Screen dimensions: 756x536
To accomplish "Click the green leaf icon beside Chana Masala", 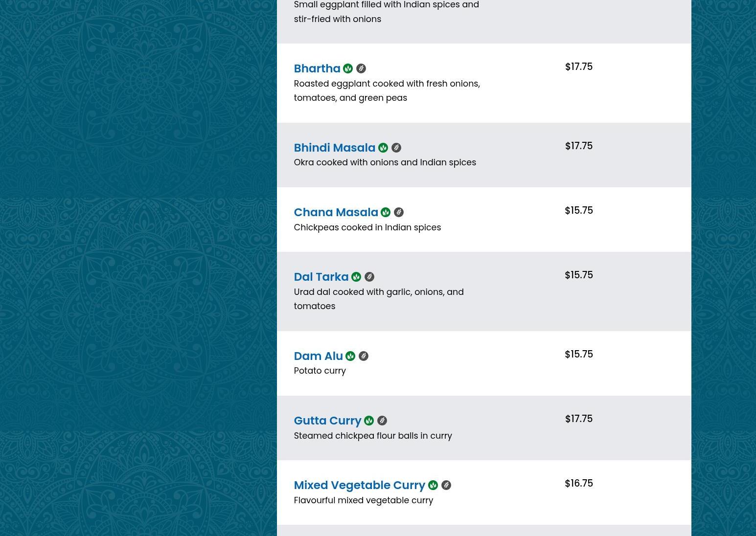I will (x=386, y=212).
